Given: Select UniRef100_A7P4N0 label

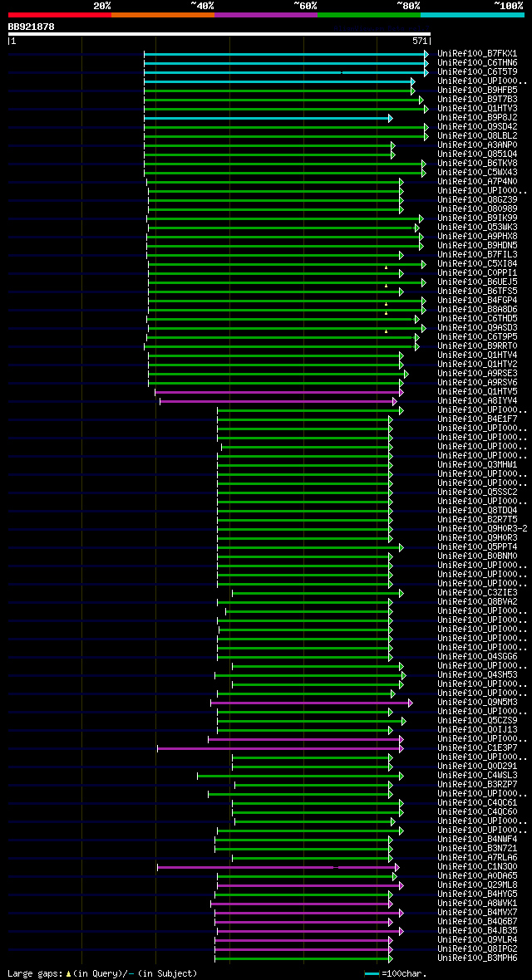Looking at the screenshot, I should 477,182.
